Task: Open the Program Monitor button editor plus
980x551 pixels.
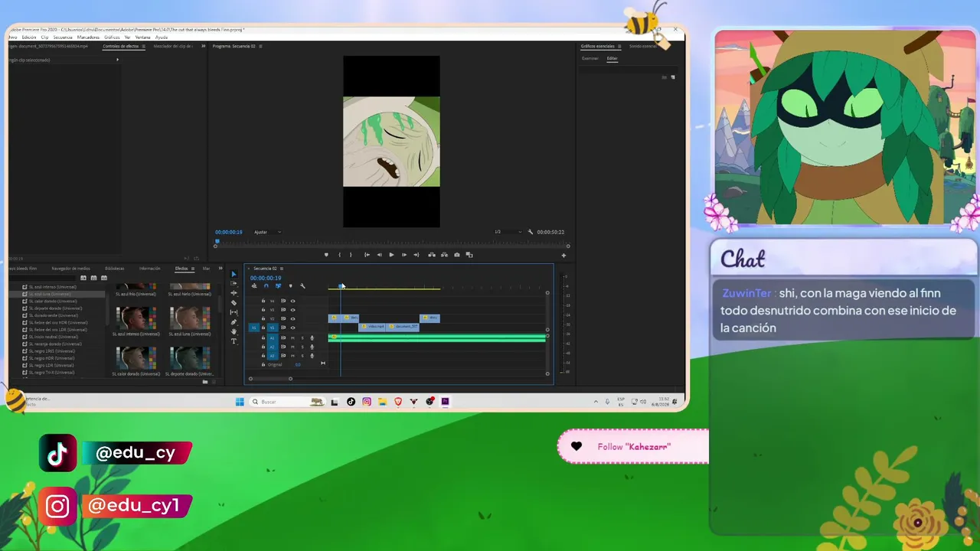Action: pyautogui.click(x=563, y=256)
